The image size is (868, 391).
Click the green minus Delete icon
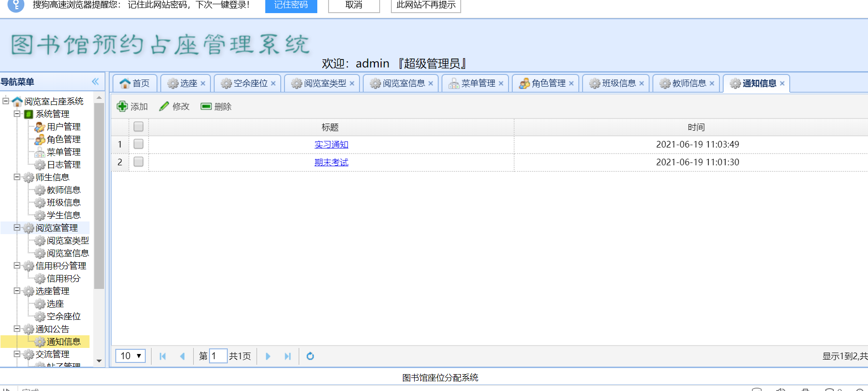pyautogui.click(x=206, y=106)
